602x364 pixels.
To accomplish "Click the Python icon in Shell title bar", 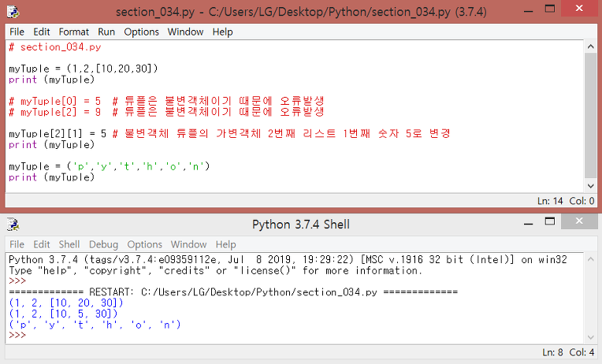I will (x=13, y=225).
